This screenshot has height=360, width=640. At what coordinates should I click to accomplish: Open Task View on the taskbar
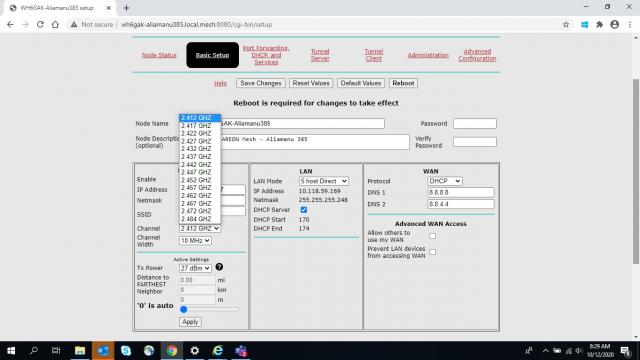(x=56, y=351)
